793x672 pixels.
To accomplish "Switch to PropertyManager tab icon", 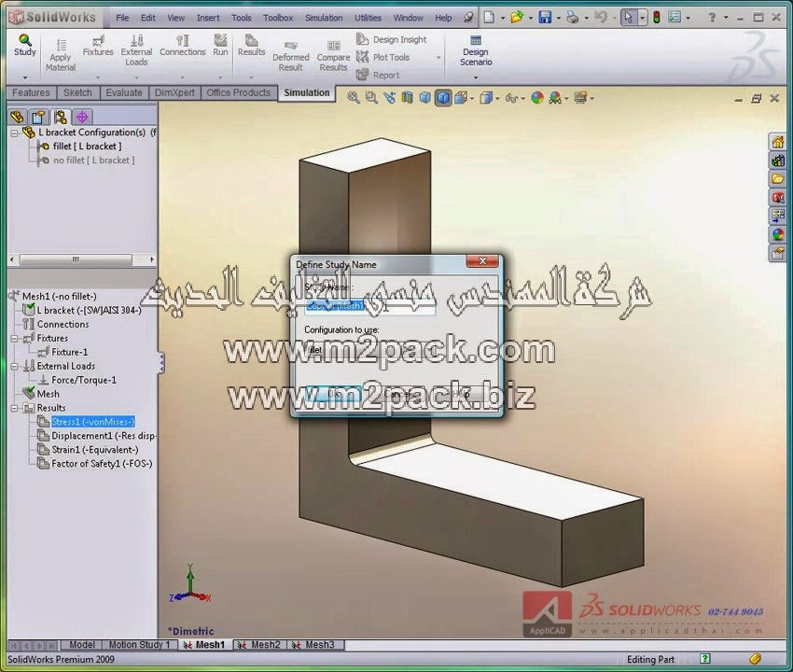I will pyautogui.click(x=39, y=118).
